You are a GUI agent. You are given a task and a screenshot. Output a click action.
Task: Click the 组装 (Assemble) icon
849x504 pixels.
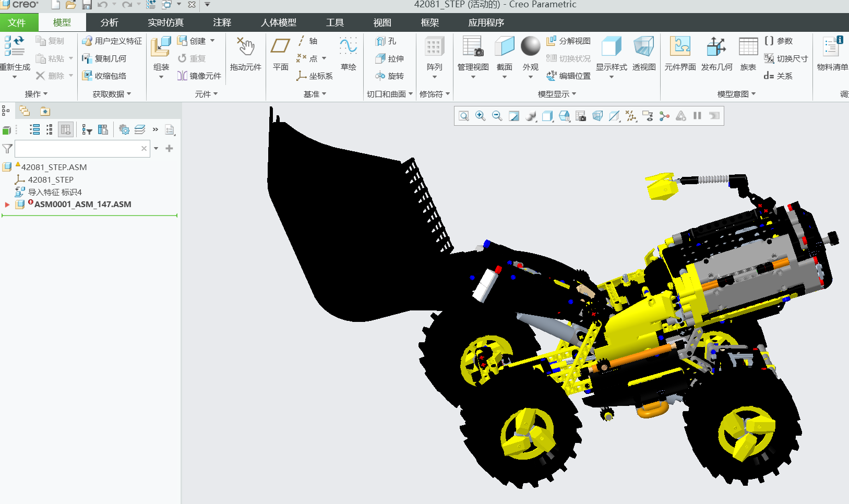(161, 46)
